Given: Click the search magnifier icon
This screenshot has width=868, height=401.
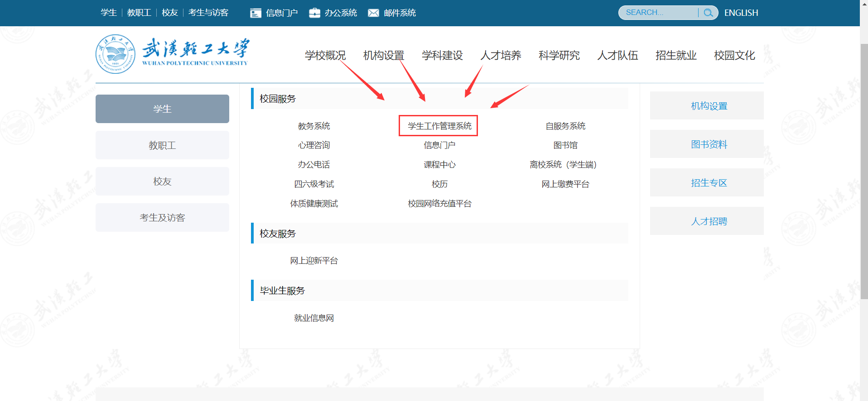Looking at the screenshot, I should (x=708, y=13).
